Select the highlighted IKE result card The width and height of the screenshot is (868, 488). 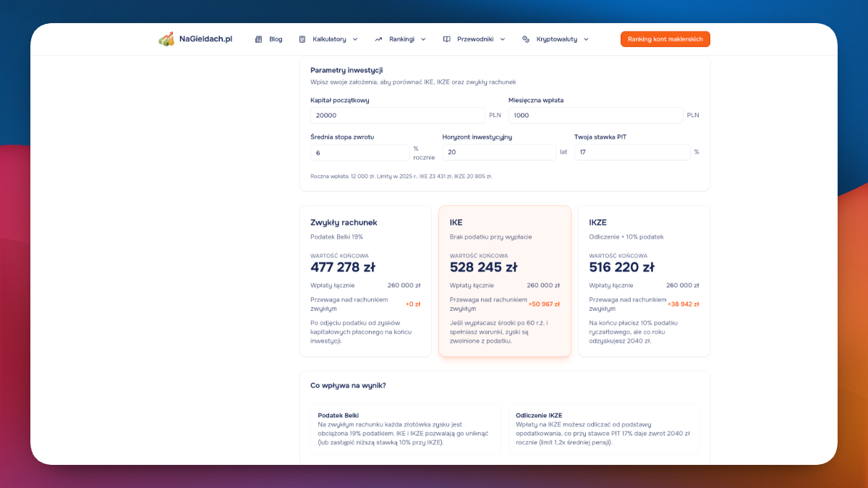505,281
